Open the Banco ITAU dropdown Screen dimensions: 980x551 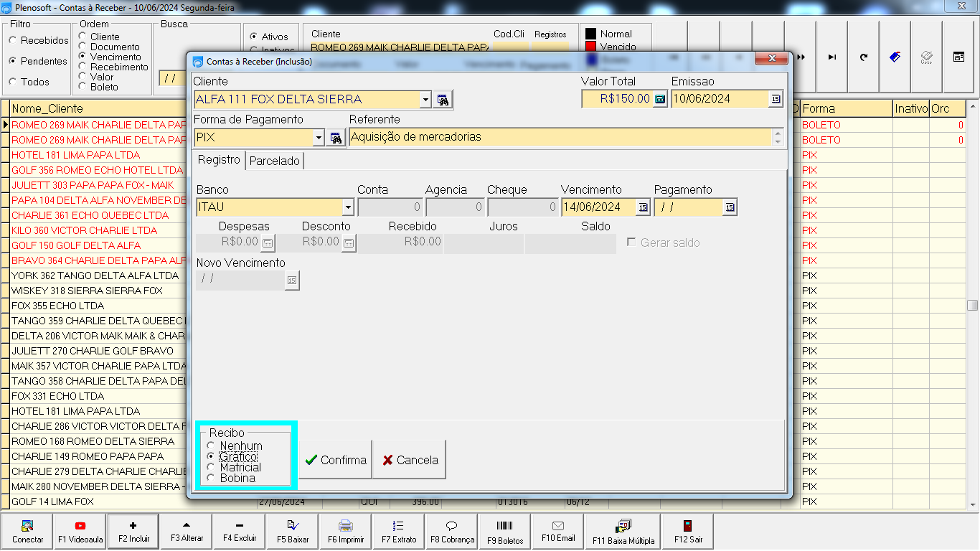coord(348,207)
